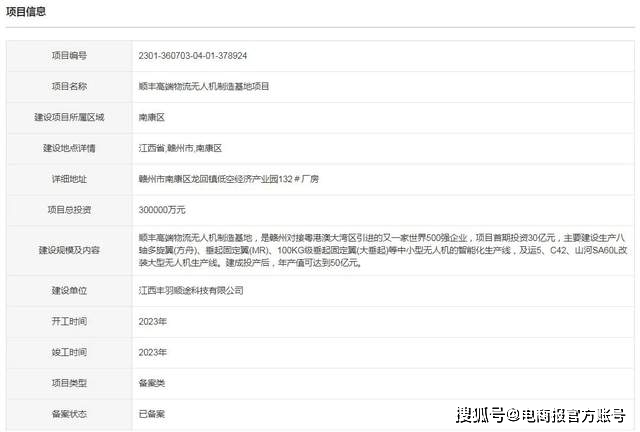Image resolution: width=640 pixels, height=432 pixels.
Task: Click the 备案类 project type value
Action: point(151,383)
